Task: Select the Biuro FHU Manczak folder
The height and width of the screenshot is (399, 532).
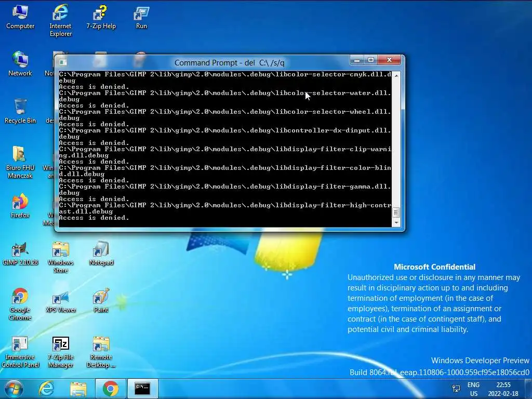Action: [20, 162]
